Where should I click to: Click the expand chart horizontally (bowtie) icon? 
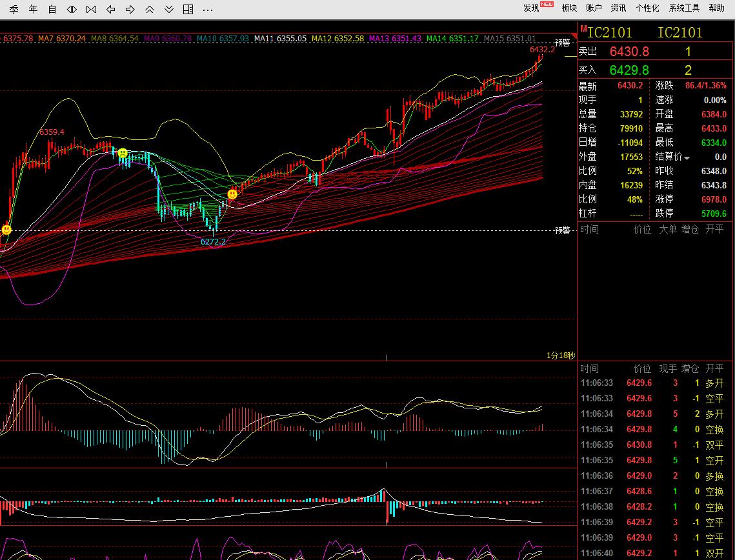(x=92, y=9)
